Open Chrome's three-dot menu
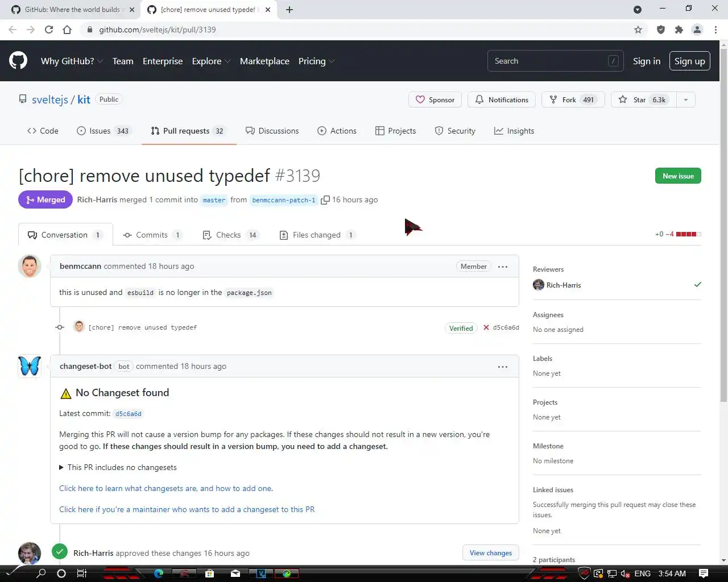 [x=715, y=30]
